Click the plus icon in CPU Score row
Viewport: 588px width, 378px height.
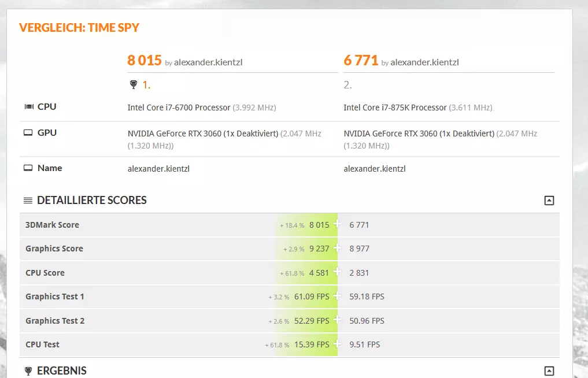(337, 272)
